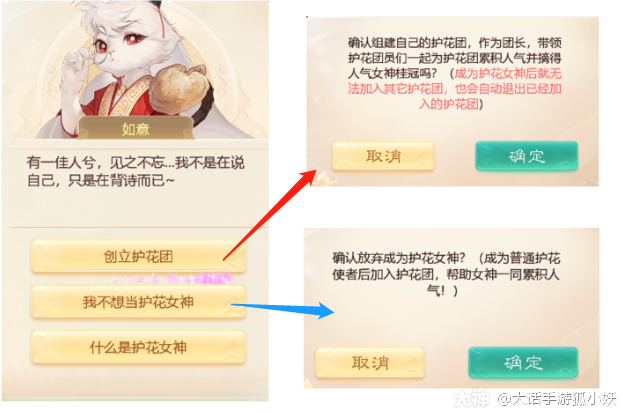The image size is (623, 413).
Task: Click the 大神 watermark logo
Action: [x=471, y=398]
